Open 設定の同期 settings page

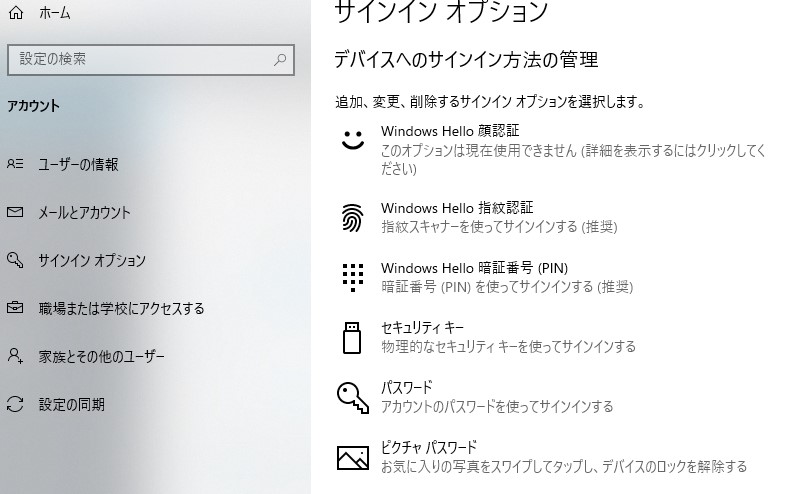click(x=71, y=404)
